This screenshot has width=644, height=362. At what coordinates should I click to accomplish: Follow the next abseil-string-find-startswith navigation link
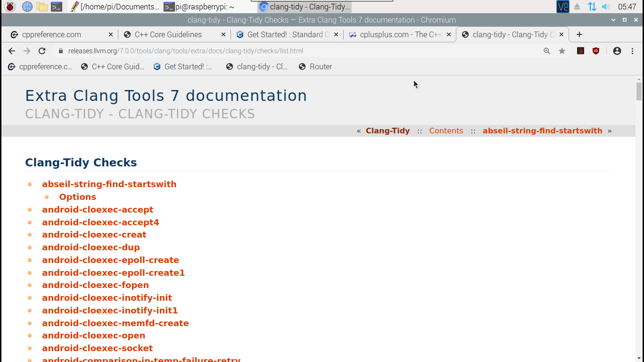tap(542, 131)
